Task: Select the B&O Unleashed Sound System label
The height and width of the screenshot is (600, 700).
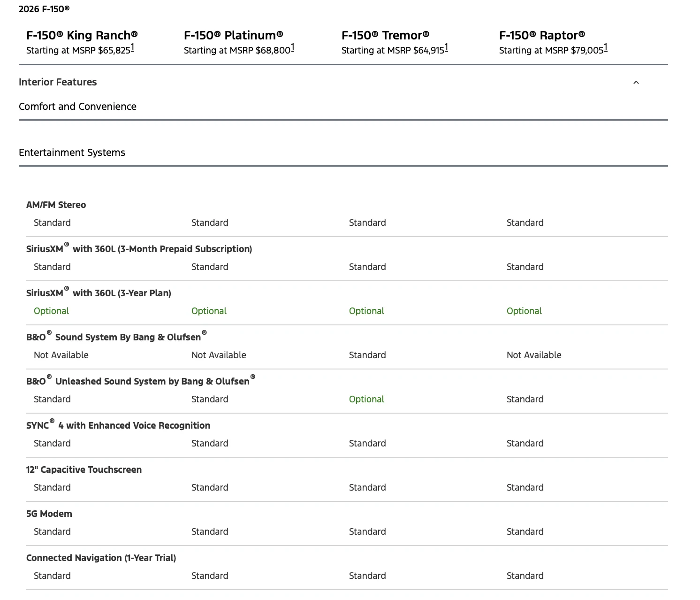Action: (141, 380)
